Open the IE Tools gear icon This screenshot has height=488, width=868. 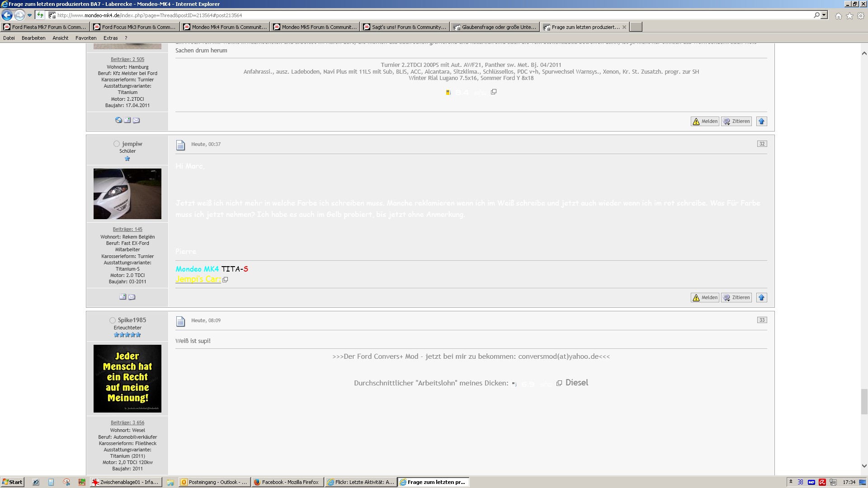[x=861, y=16]
